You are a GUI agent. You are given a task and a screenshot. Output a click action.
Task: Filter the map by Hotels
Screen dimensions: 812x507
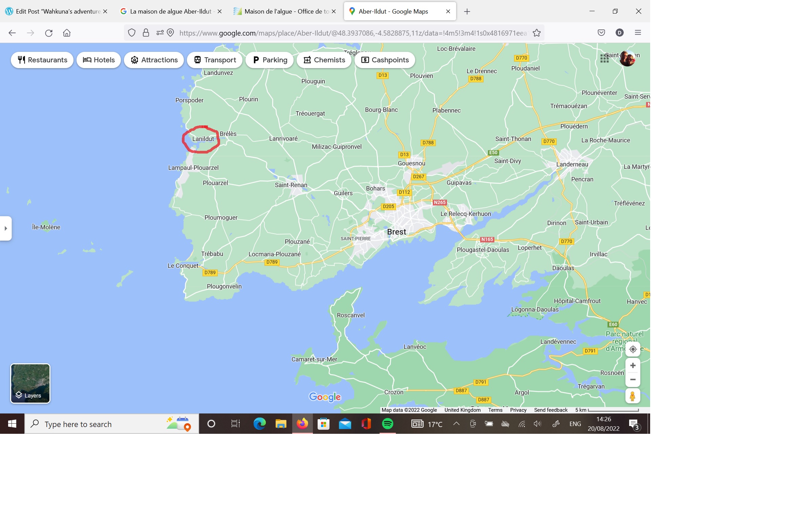99,60
